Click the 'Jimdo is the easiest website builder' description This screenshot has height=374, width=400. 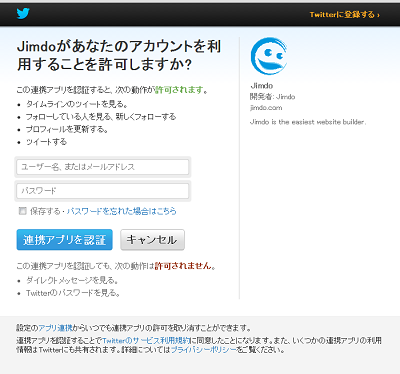(308, 122)
